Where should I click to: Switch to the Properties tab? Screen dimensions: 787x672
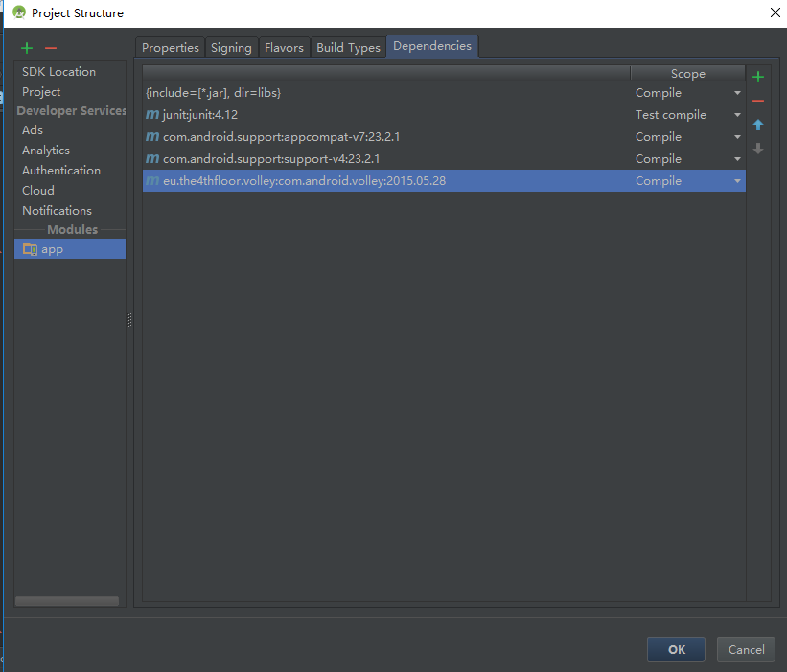[171, 47]
